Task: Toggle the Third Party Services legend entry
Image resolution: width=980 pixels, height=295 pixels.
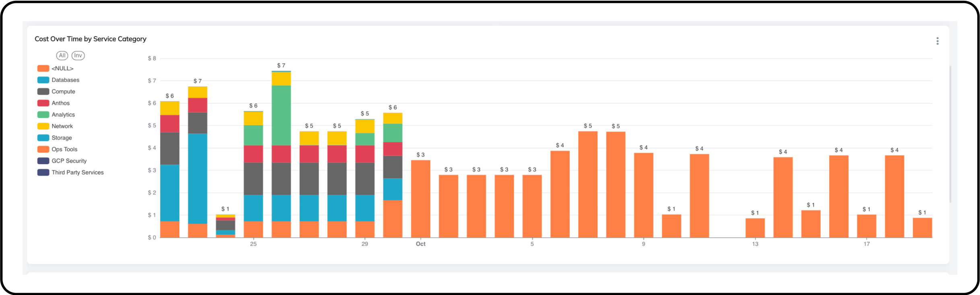Action: point(77,172)
